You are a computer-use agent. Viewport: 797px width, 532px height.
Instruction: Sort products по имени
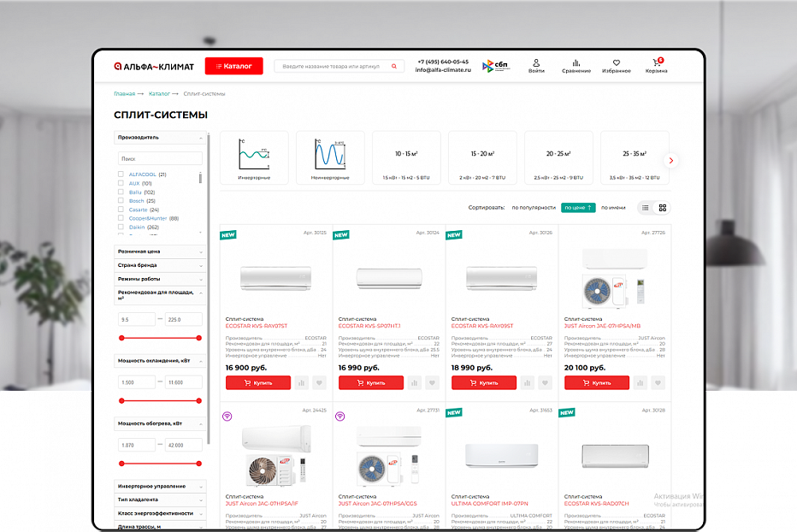[x=613, y=208]
